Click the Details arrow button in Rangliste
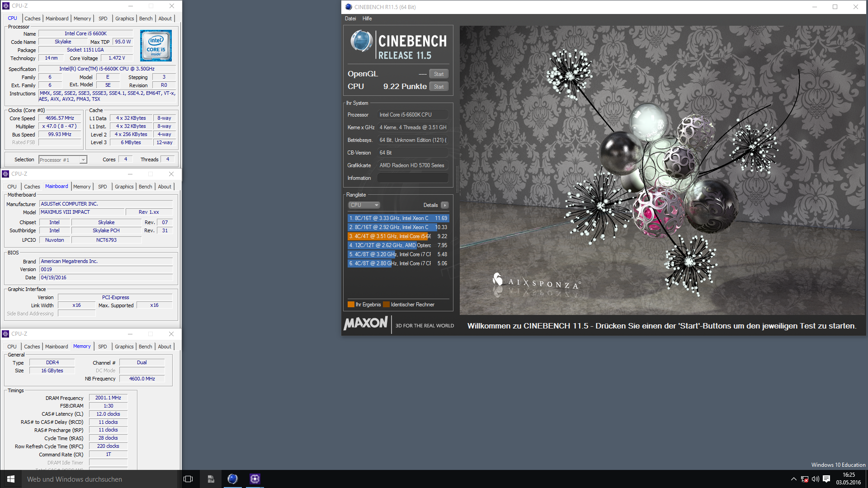This screenshot has width=868, height=488. coord(445,205)
